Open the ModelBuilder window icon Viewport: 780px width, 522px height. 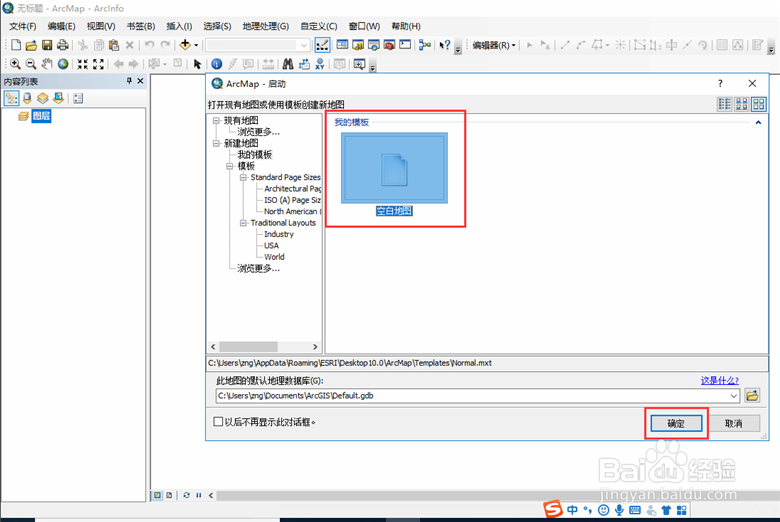424,45
